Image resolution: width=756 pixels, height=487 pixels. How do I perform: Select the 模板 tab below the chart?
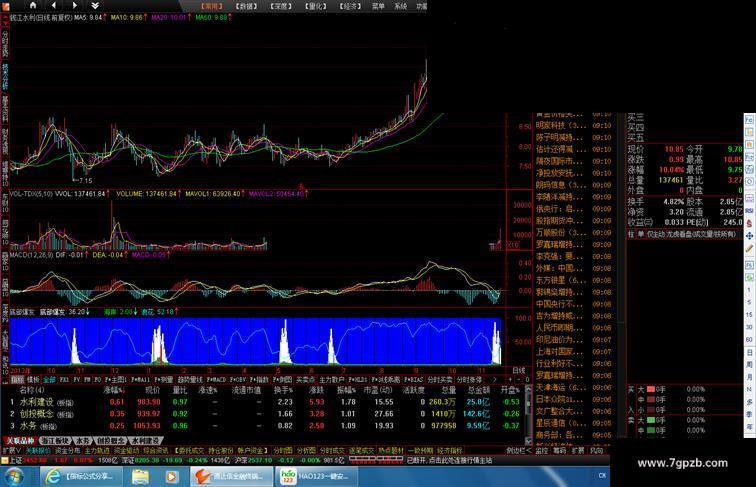(x=33, y=380)
